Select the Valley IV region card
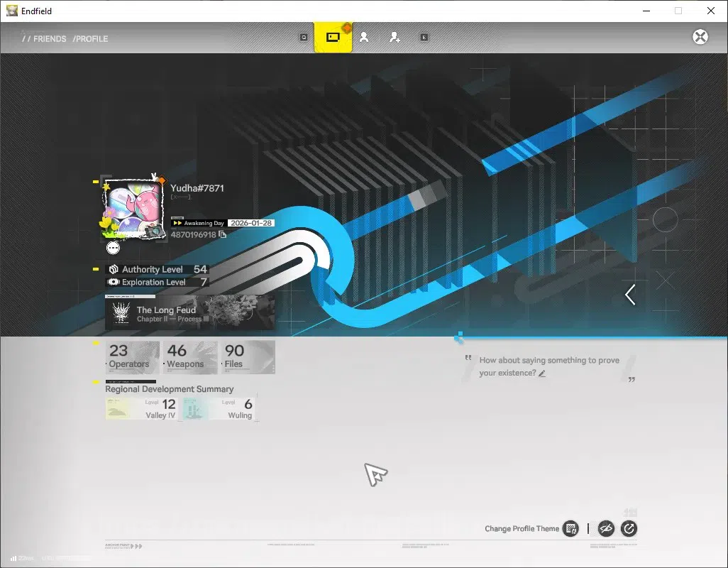The height and width of the screenshot is (568, 728). 142,409
